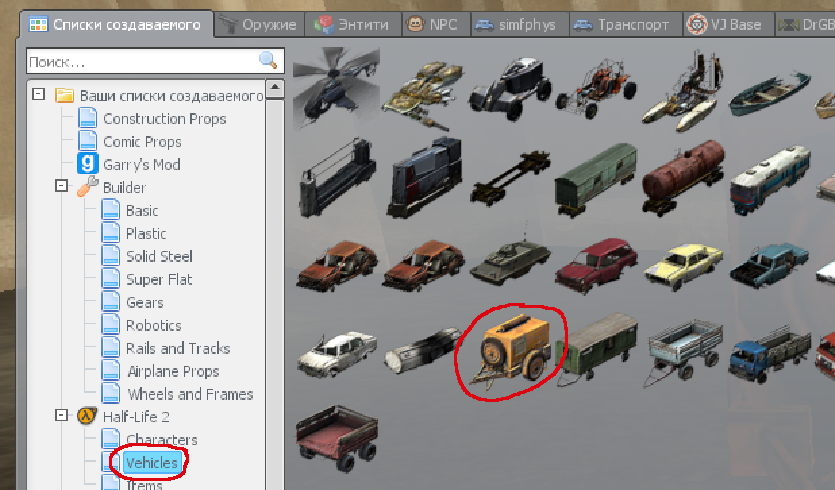Click the Builder wrench icon
This screenshot has width=835, height=490.
87,186
